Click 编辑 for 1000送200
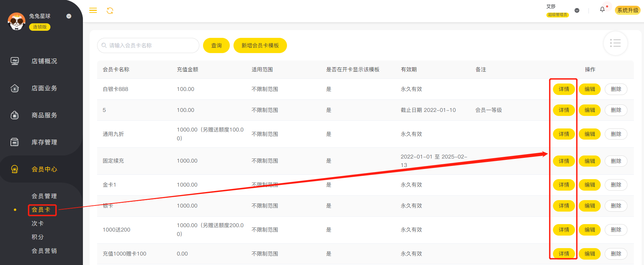 coord(590,230)
